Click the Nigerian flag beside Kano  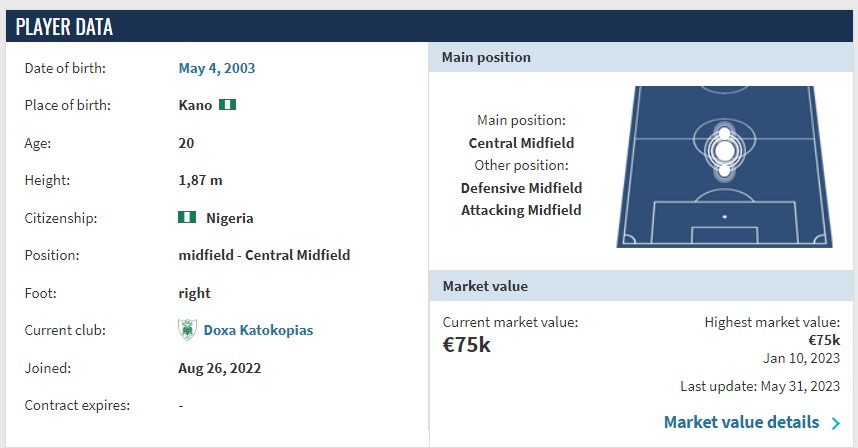pos(227,105)
